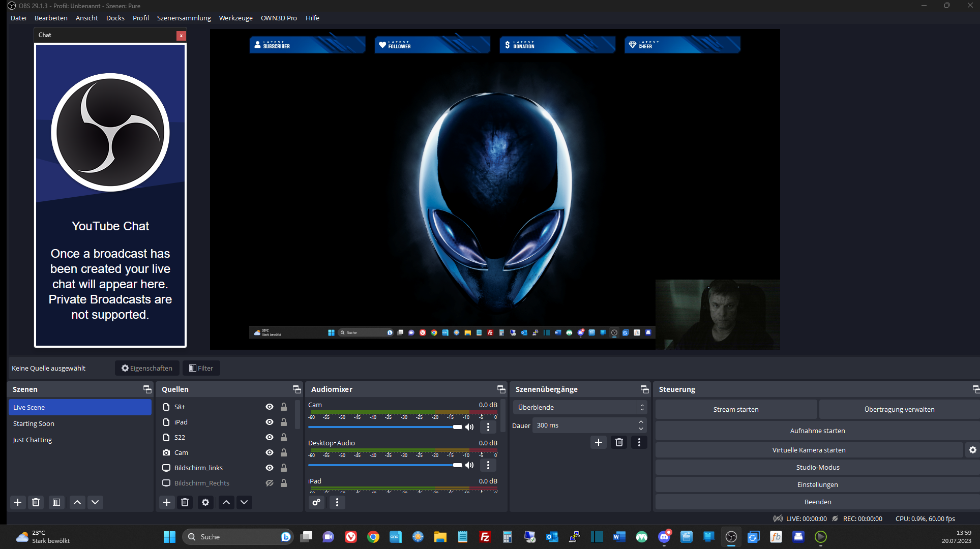Close the Chat dock
This screenshot has width=980, height=549.
pyautogui.click(x=181, y=36)
